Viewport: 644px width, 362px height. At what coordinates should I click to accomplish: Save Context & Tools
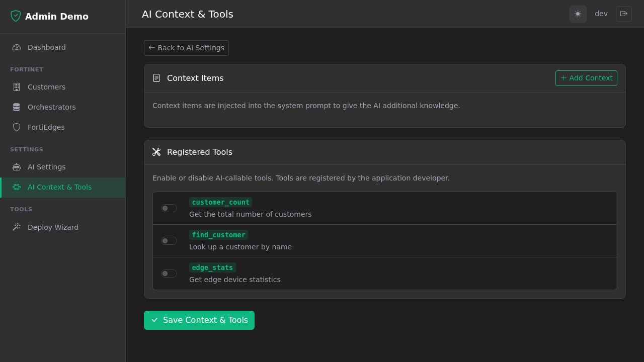pyautogui.click(x=199, y=320)
